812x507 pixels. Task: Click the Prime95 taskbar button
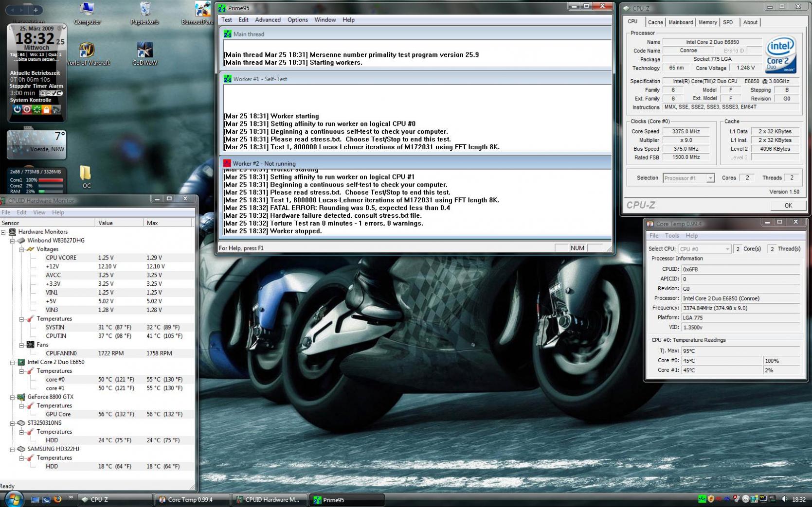point(347,500)
